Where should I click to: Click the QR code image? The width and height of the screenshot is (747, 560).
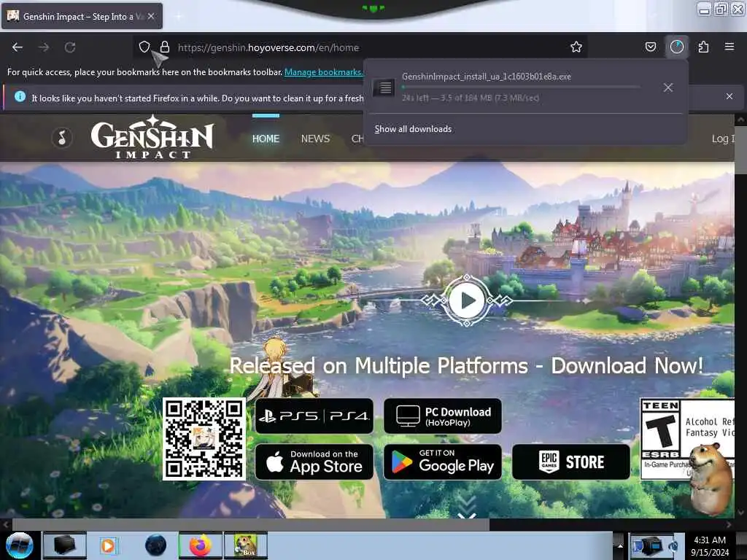pyautogui.click(x=204, y=439)
